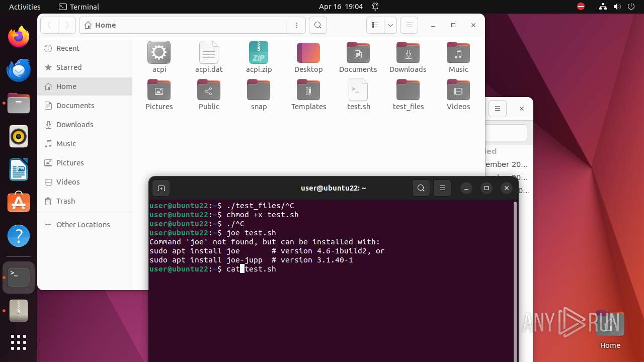Open Rhythmbox music player from dock
The height and width of the screenshot is (362, 644).
click(x=19, y=137)
